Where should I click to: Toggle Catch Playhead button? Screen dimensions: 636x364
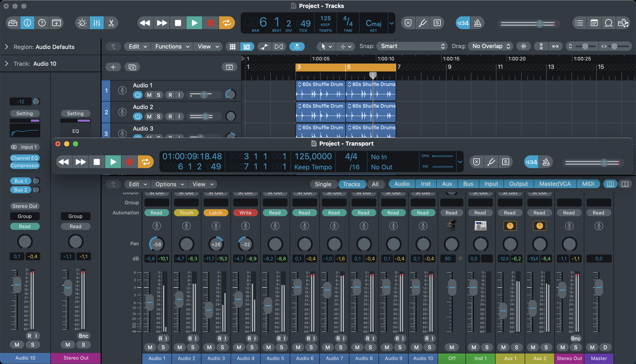coord(297,47)
